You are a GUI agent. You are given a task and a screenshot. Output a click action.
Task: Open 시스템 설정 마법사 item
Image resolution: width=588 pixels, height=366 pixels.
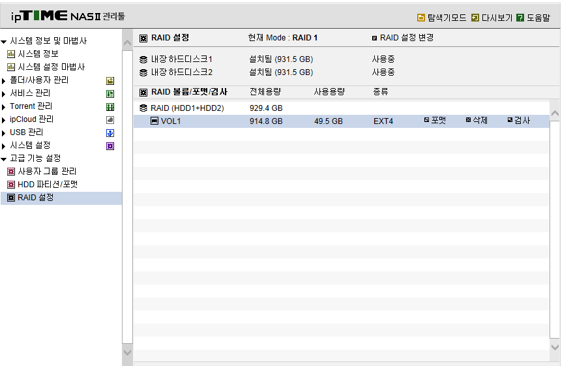[x=51, y=67]
